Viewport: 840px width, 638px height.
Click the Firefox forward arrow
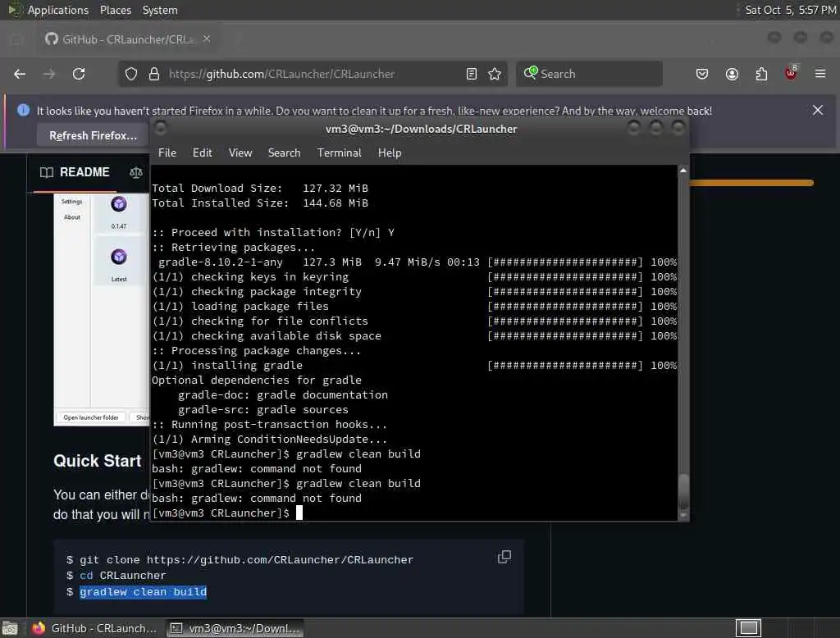pyautogui.click(x=49, y=74)
